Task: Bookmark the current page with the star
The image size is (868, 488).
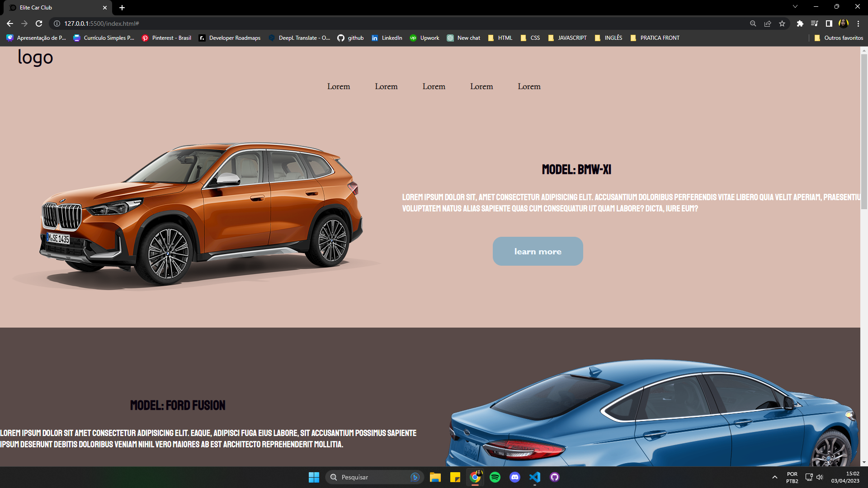Action: coord(782,23)
